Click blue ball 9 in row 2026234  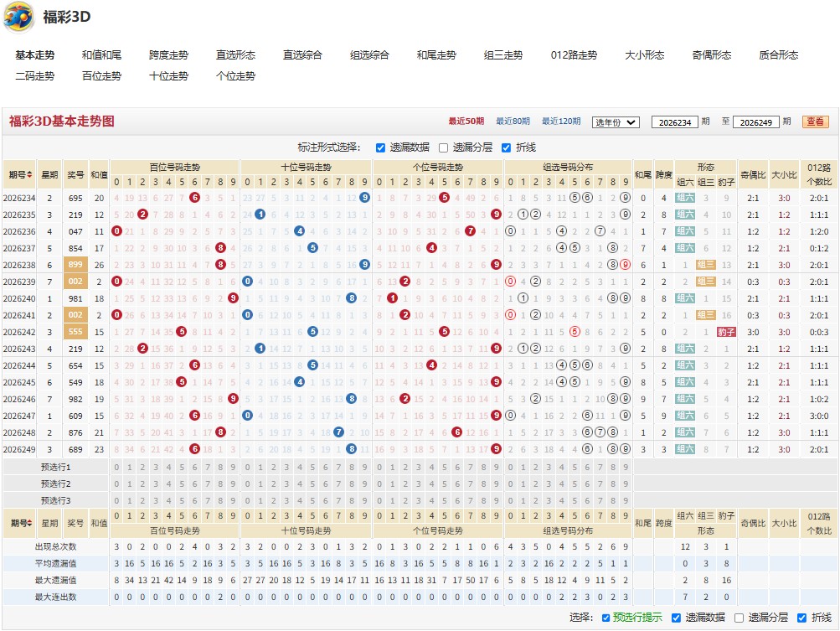coord(365,198)
